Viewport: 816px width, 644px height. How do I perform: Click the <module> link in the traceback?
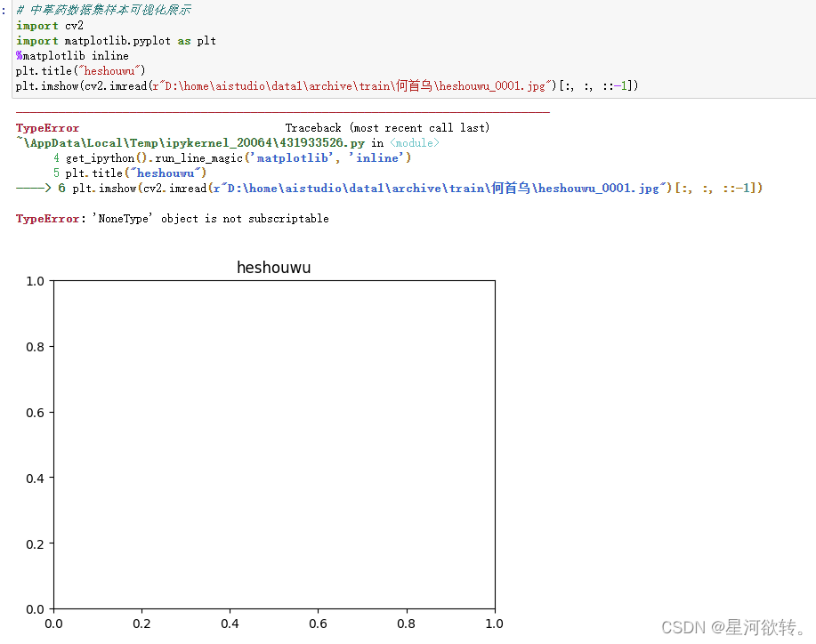point(415,142)
